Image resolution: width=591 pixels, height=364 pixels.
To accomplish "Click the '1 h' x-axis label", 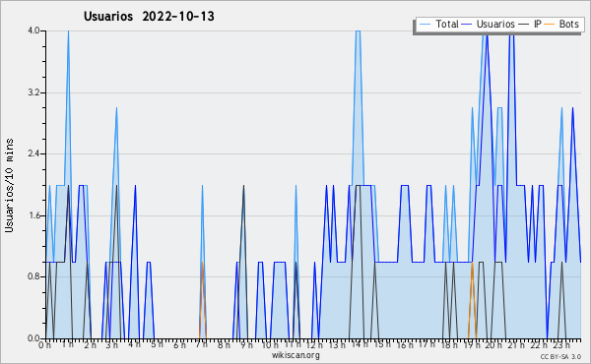I will point(68,344).
